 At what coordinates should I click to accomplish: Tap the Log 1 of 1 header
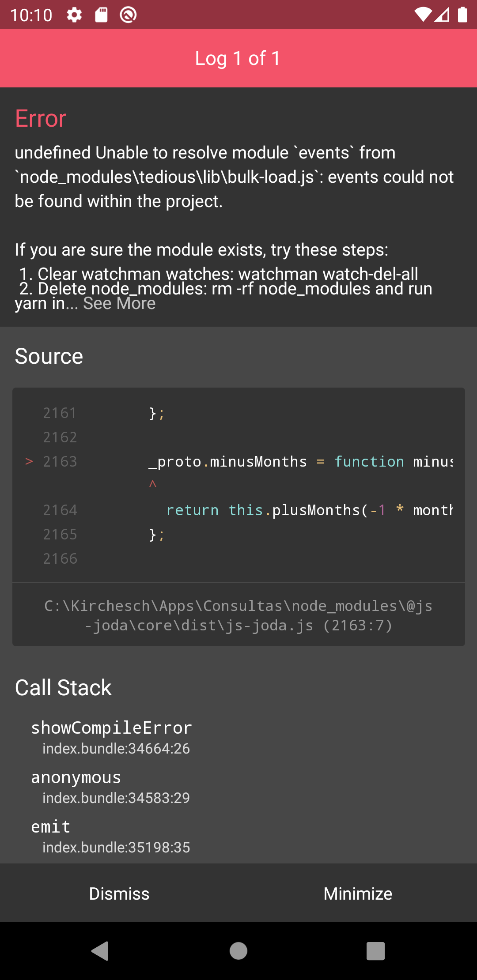(x=238, y=58)
